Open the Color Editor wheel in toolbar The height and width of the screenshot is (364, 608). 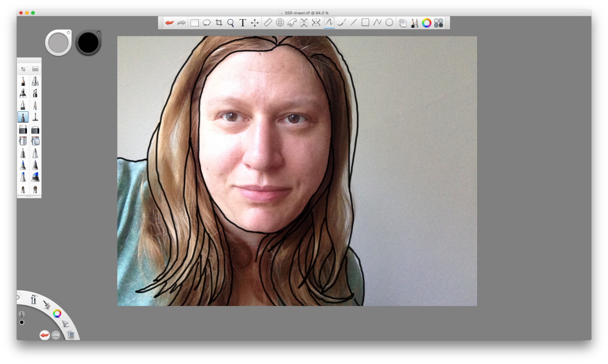tap(427, 23)
